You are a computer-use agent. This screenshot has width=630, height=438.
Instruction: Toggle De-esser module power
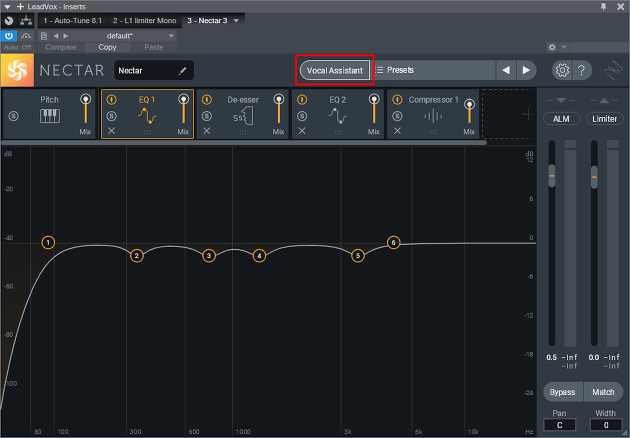point(207,99)
